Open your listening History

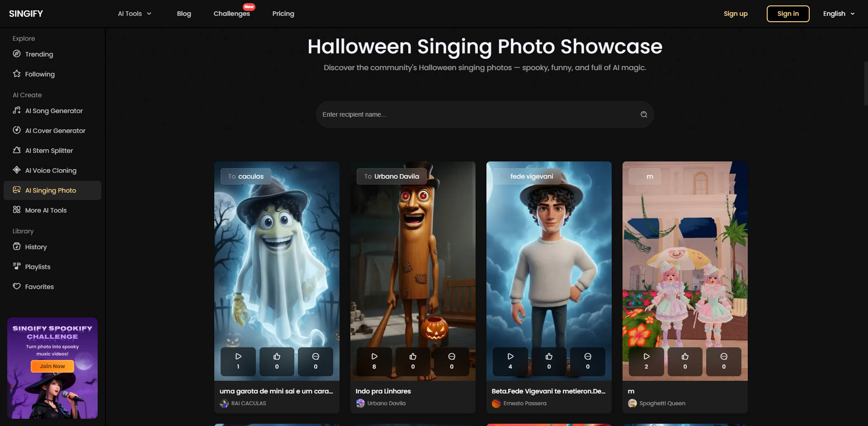[36, 247]
